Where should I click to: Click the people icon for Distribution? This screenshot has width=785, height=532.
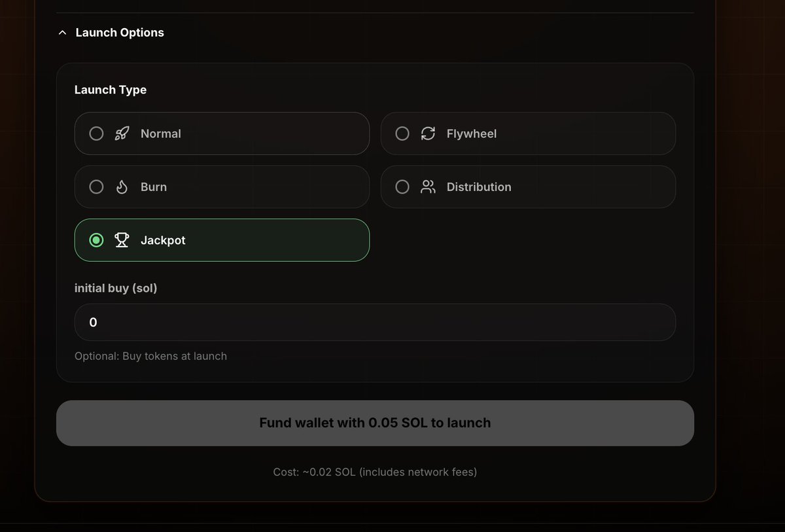click(428, 187)
